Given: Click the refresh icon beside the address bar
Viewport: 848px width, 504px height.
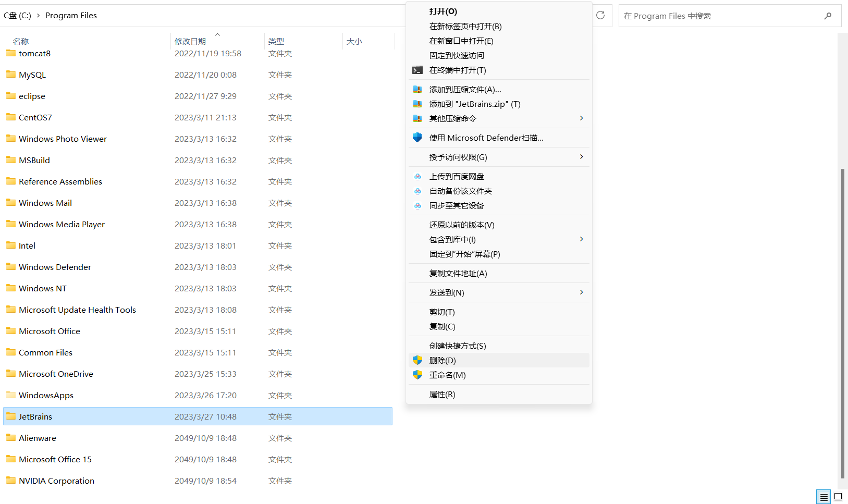Looking at the screenshot, I should [x=600, y=15].
